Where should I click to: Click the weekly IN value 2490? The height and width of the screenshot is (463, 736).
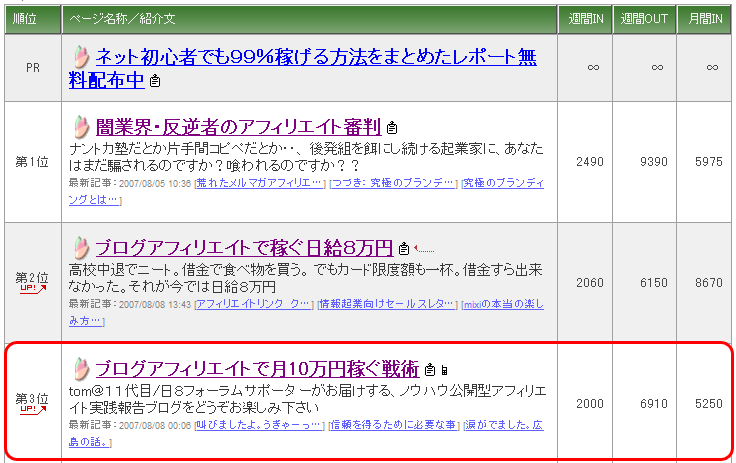[x=590, y=162]
